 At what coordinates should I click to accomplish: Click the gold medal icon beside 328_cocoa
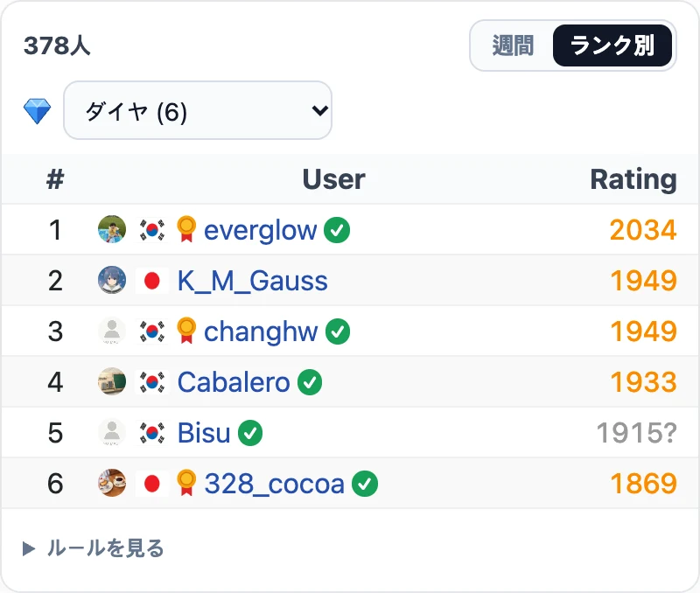coord(186,483)
